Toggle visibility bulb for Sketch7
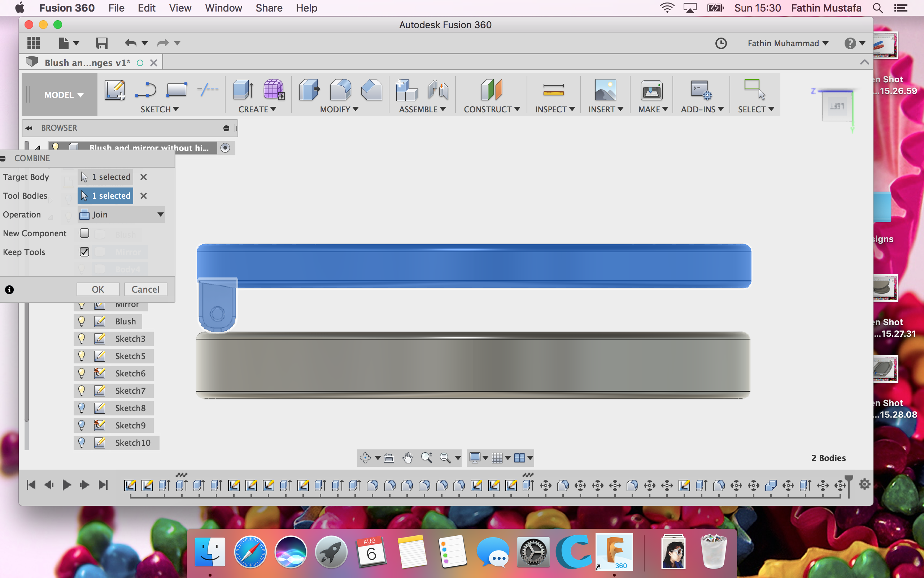 point(81,390)
